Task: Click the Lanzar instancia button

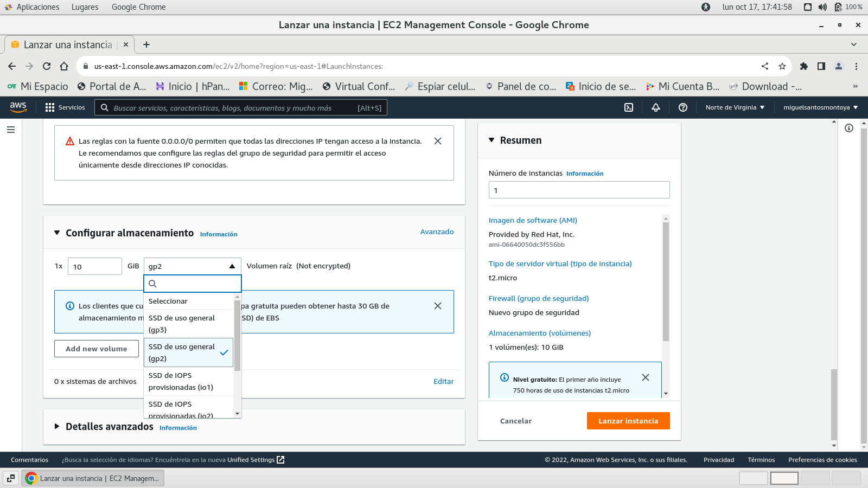Action: (628, 421)
